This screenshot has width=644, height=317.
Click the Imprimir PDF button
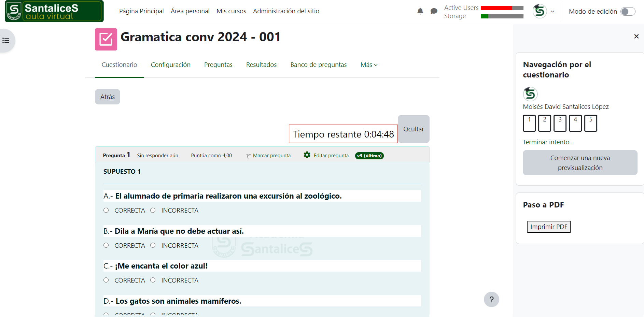548,227
